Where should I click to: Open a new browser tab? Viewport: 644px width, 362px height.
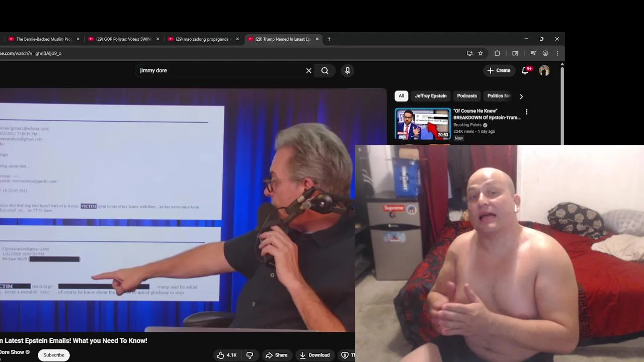coord(329,39)
